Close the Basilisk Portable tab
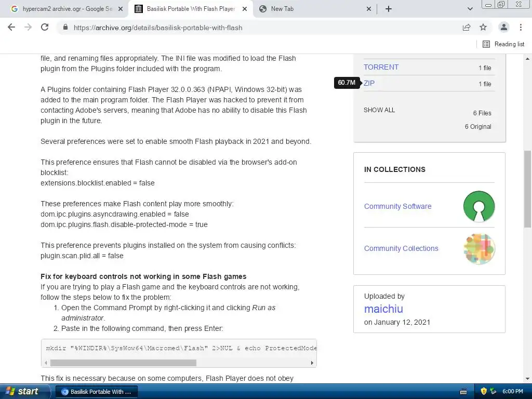Image resolution: width=532 pixels, height=399 pixels. click(x=245, y=9)
